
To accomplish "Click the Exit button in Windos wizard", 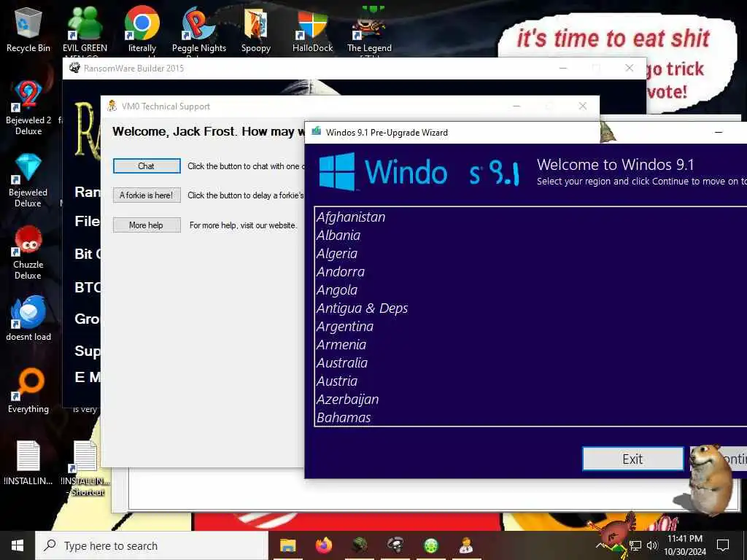I will [x=632, y=459].
